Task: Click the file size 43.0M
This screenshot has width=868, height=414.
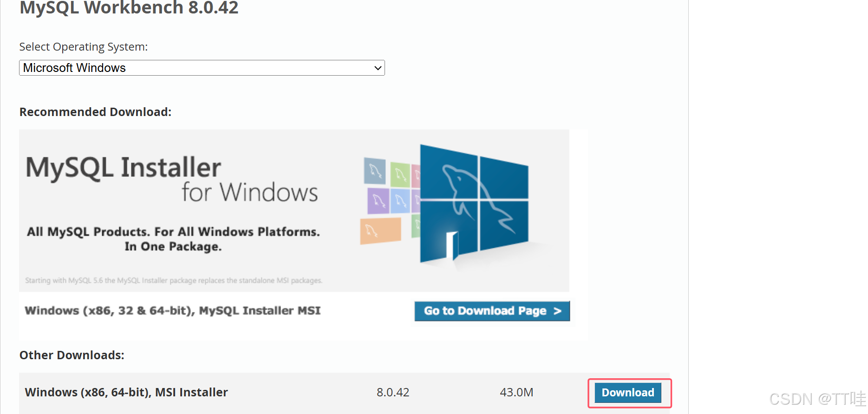Action: click(x=516, y=393)
